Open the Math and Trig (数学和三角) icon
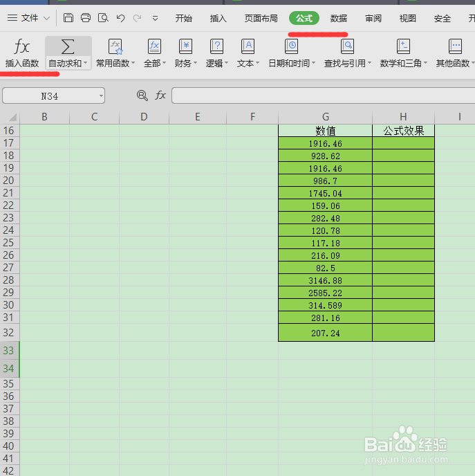475x476 pixels. coord(403,47)
